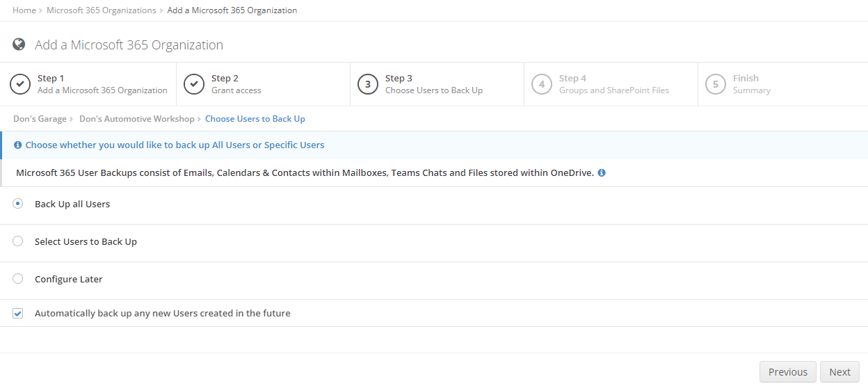This screenshot has width=868, height=386.
Task: Click the Next button
Action: pyautogui.click(x=839, y=372)
